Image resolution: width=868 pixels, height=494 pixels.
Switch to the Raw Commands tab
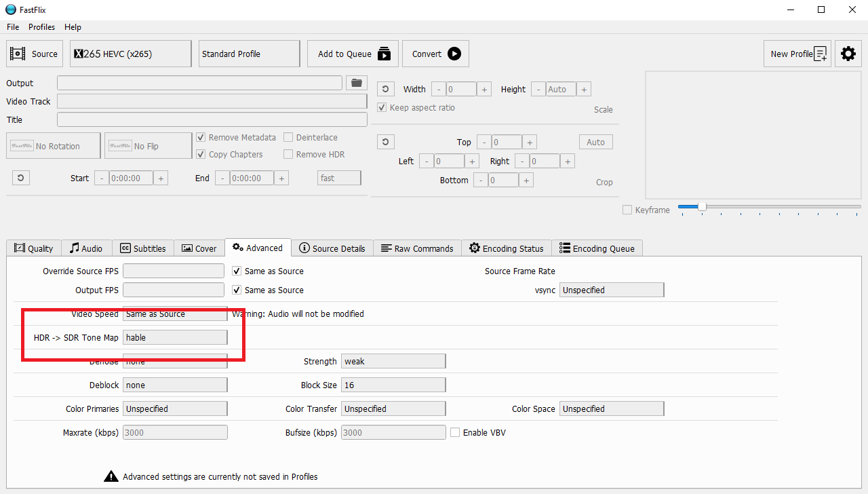[417, 248]
